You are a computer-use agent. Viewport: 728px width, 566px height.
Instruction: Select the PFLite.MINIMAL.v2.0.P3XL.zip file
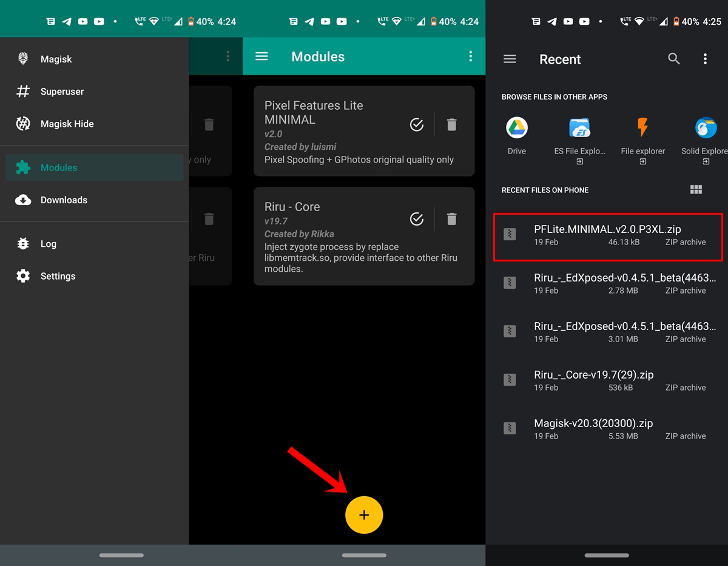click(607, 235)
